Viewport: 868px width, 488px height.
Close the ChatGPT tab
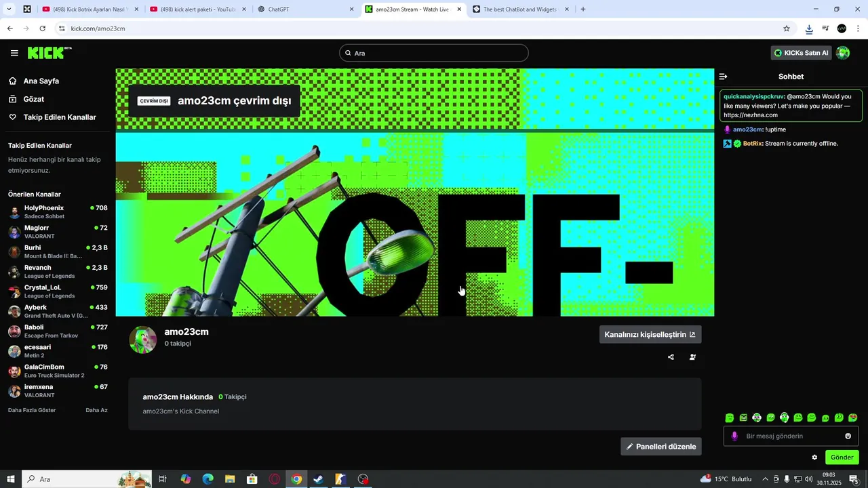pos(351,9)
